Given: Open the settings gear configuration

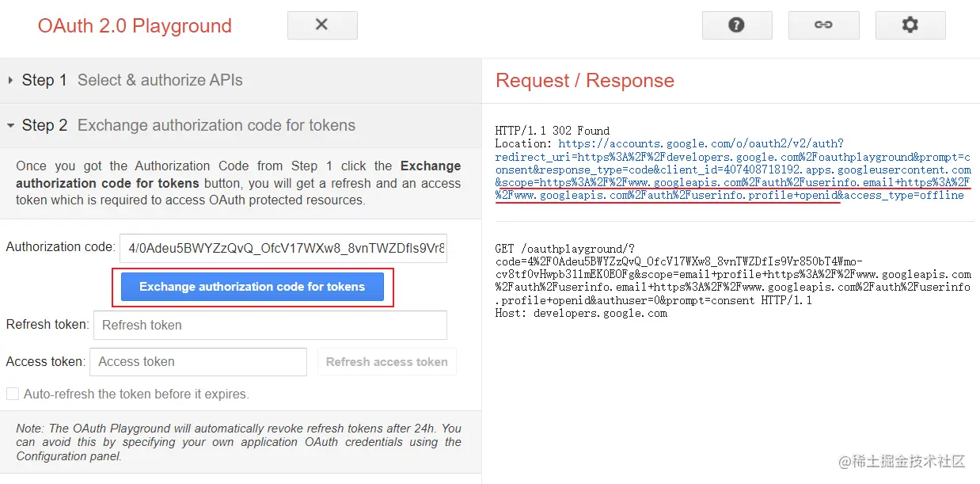Looking at the screenshot, I should (910, 25).
